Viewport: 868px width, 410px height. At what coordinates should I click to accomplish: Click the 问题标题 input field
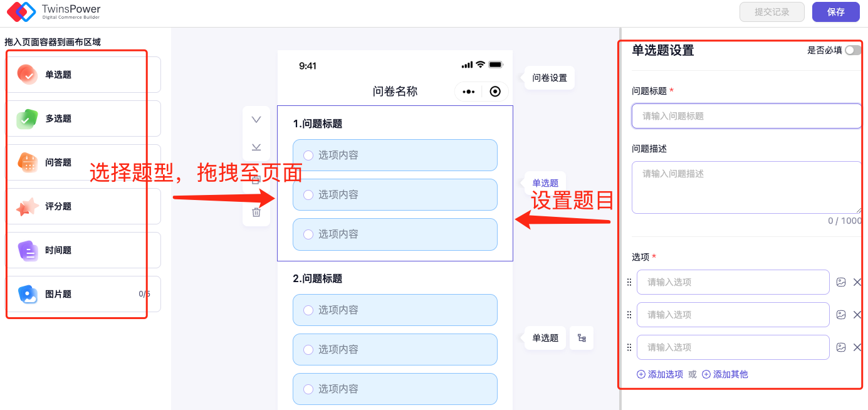(746, 116)
